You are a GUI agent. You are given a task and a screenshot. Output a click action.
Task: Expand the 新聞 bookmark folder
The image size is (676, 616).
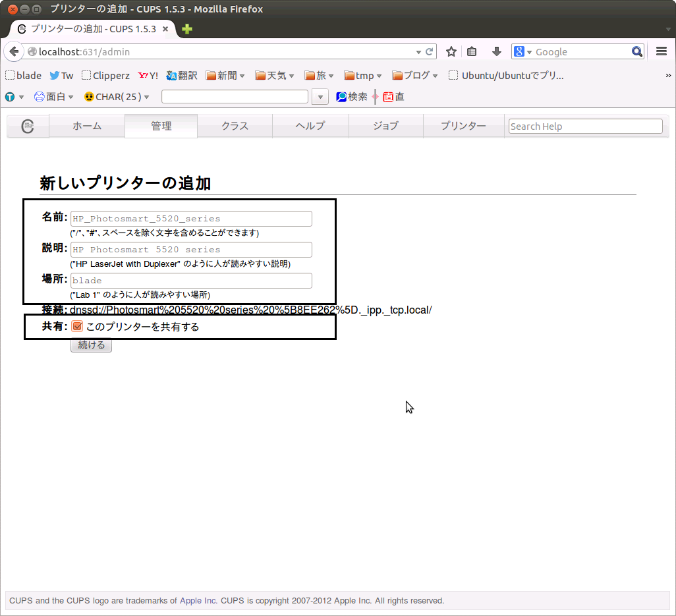[x=225, y=76]
